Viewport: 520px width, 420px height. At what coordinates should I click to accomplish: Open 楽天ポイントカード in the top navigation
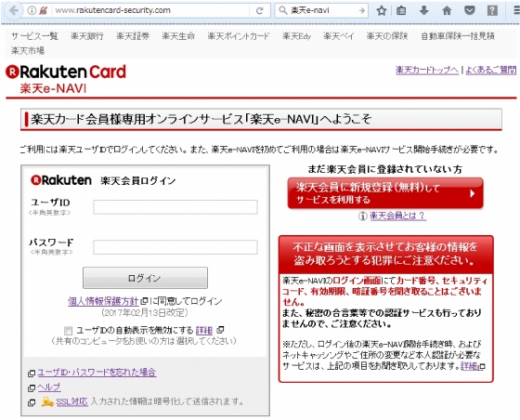click(x=239, y=36)
